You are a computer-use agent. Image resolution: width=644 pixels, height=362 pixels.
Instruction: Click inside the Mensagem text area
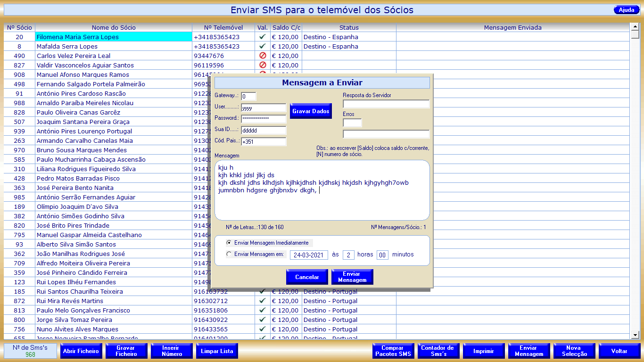[x=322, y=203]
